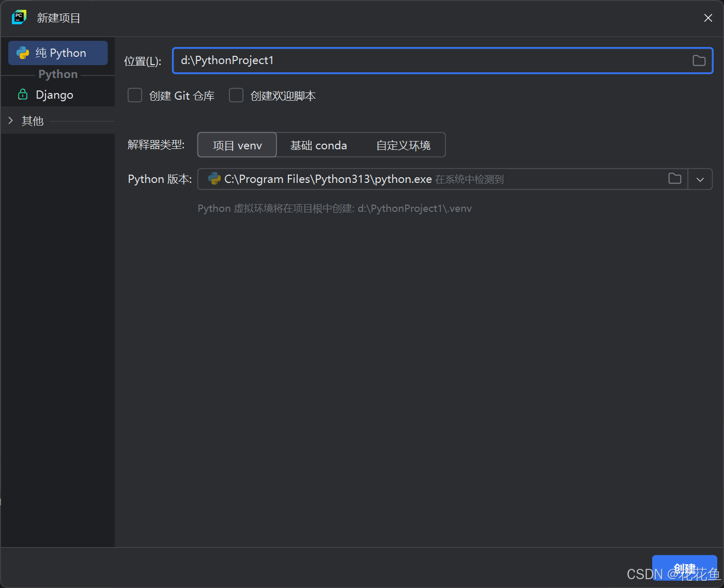Click the PyCharm logo in title bar
724x588 pixels.
tap(19, 17)
